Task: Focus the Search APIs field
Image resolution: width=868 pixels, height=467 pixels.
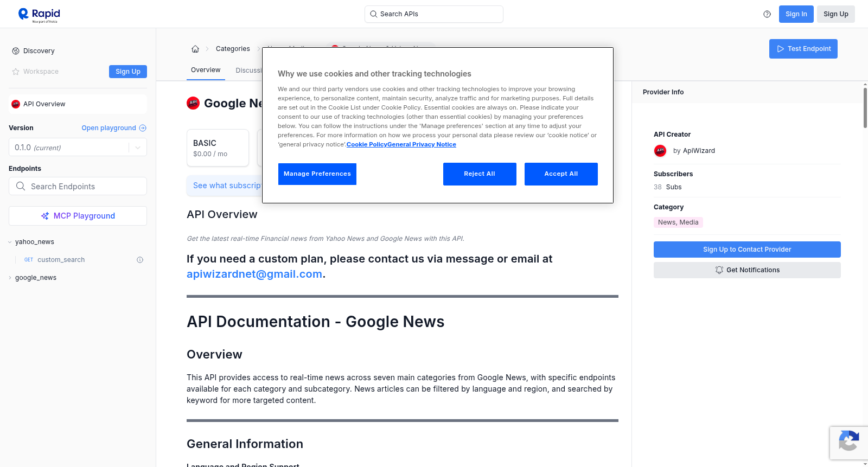Action: tap(434, 14)
